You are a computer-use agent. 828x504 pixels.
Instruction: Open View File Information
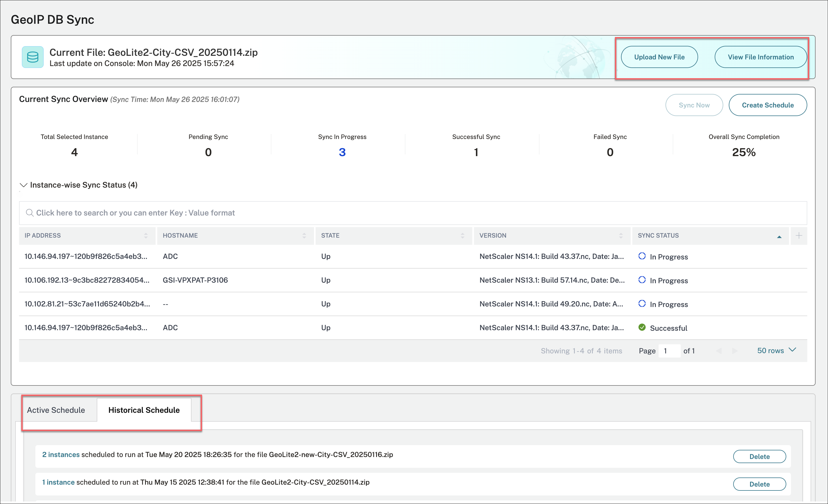761,57
